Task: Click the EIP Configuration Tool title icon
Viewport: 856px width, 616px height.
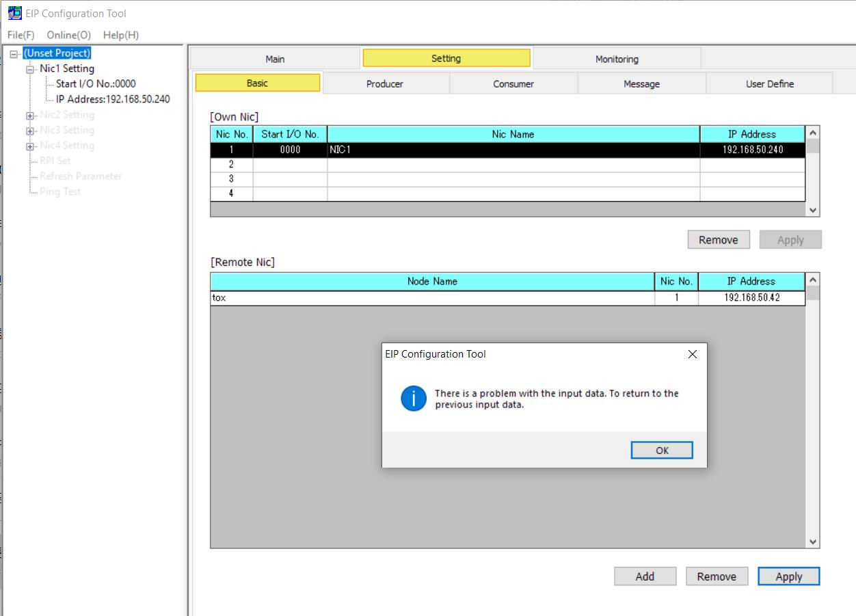Action: tap(14, 13)
